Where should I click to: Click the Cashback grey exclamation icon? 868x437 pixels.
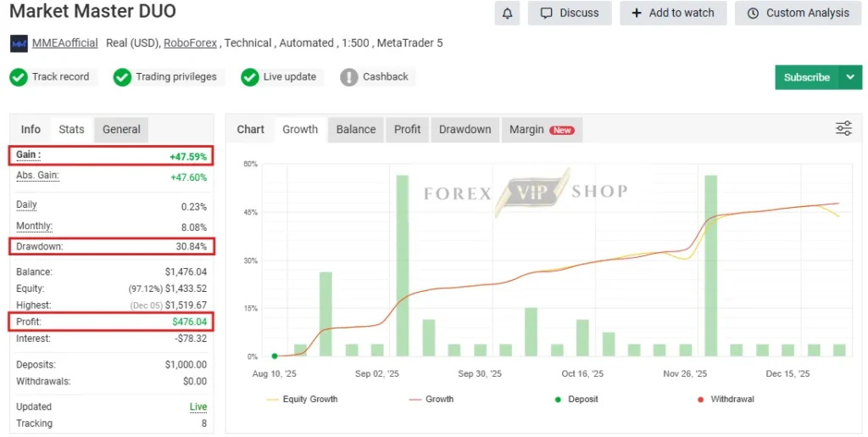[348, 77]
